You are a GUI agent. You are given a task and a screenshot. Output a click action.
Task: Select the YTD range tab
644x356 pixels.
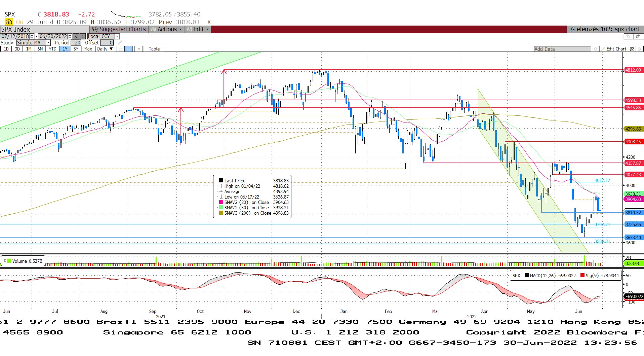pos(52,49)
